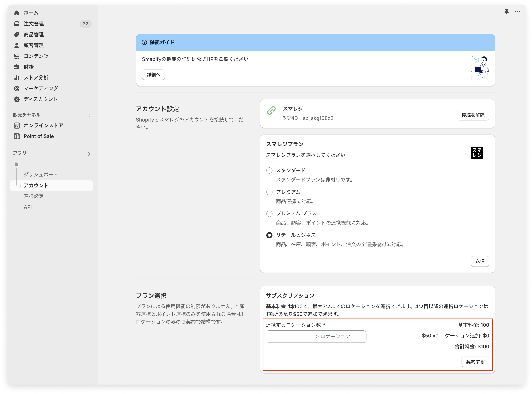Click the 基本料金: 100 text

coord(473,325)
